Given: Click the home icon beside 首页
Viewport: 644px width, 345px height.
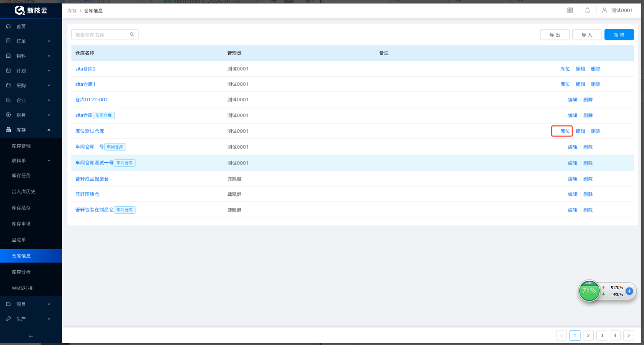Looking at the screenshot, I should click(x=8, y=26).
